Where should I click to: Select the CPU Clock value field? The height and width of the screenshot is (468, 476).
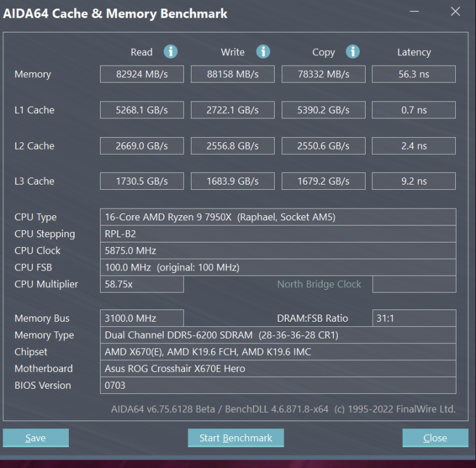278,250
